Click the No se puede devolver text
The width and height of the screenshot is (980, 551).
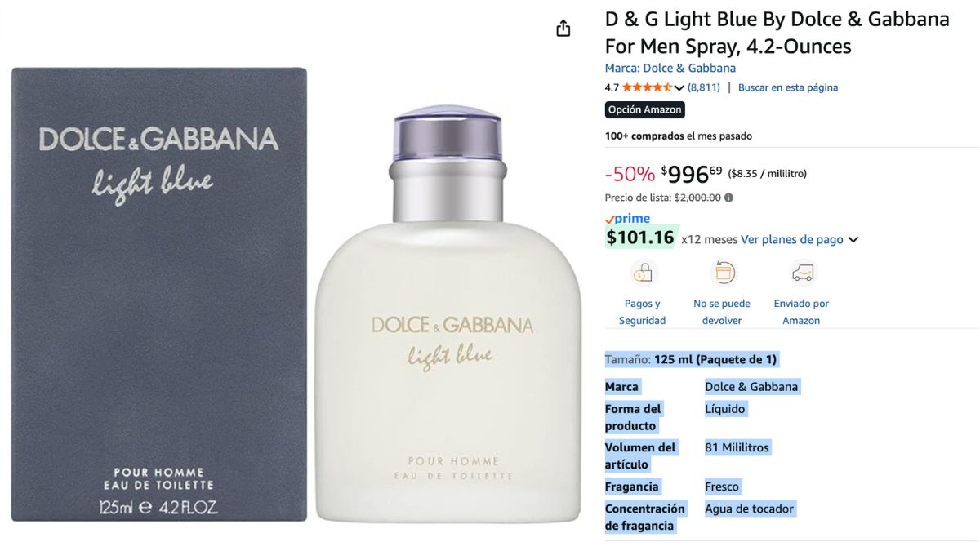pos(722,312)
